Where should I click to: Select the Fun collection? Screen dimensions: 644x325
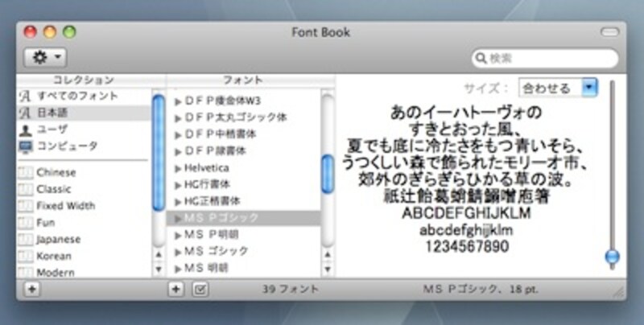pyautogui.click(x=85, y=222)
